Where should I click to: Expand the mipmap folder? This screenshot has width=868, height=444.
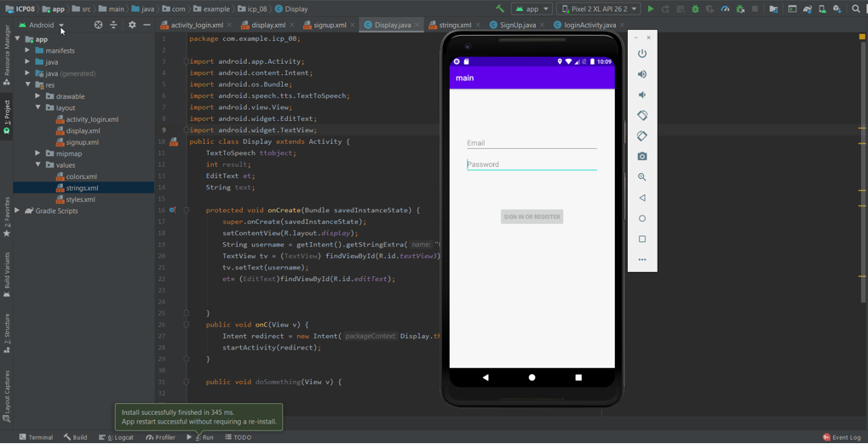tap(37, 153)
